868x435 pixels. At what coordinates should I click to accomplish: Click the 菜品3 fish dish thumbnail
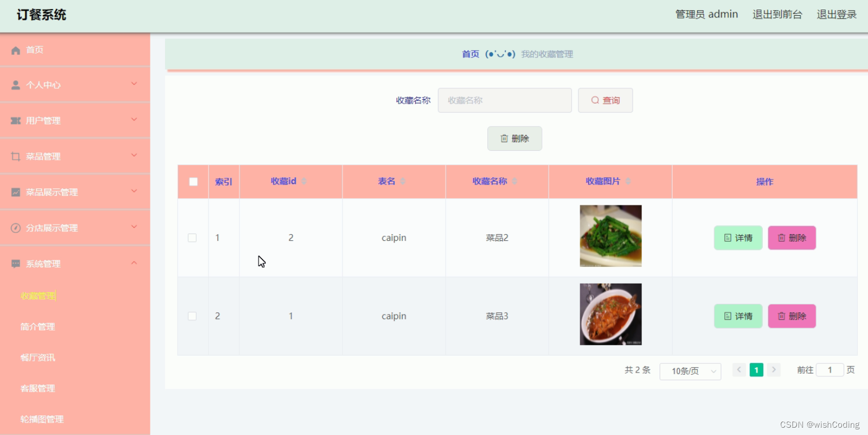point(610,314)
